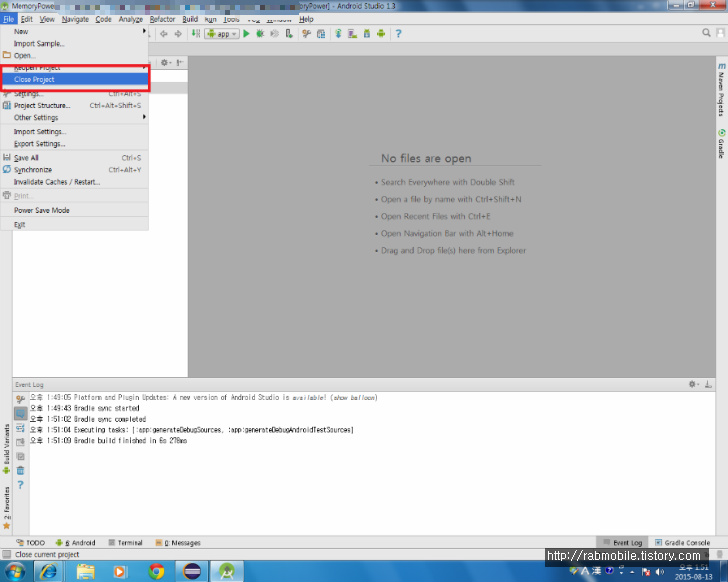Image resolution: width=728 pixels, height=582 pixels.
Task: Open the Project panel gear options
Action: (165, 62)
